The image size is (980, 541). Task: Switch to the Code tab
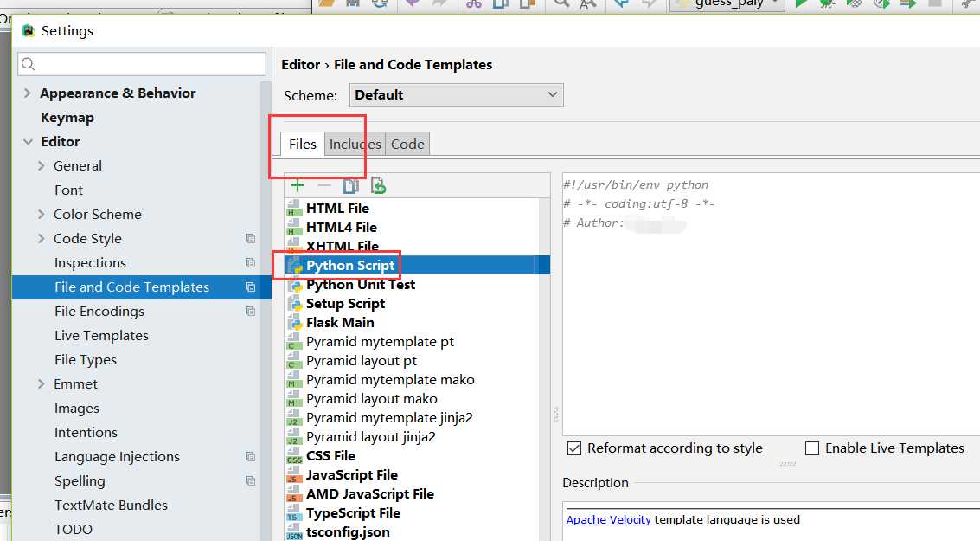pyautogui.click(x=407, y=144)
